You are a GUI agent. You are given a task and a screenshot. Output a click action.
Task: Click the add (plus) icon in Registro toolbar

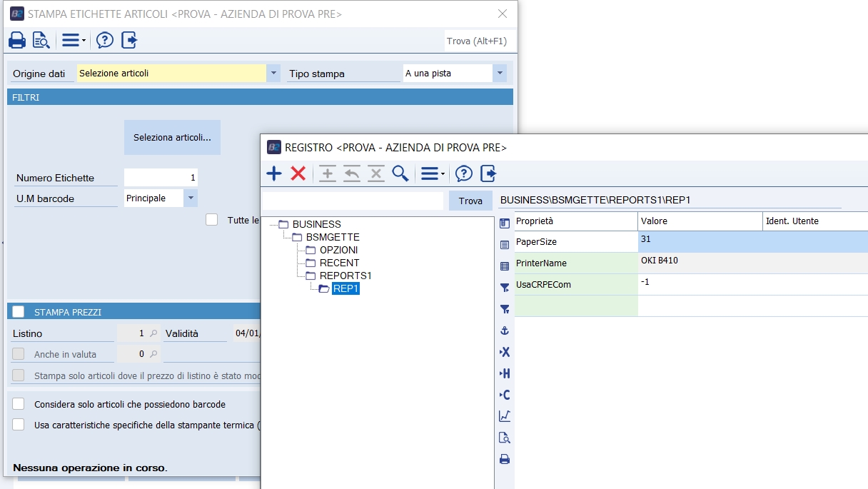click(274, 173)
